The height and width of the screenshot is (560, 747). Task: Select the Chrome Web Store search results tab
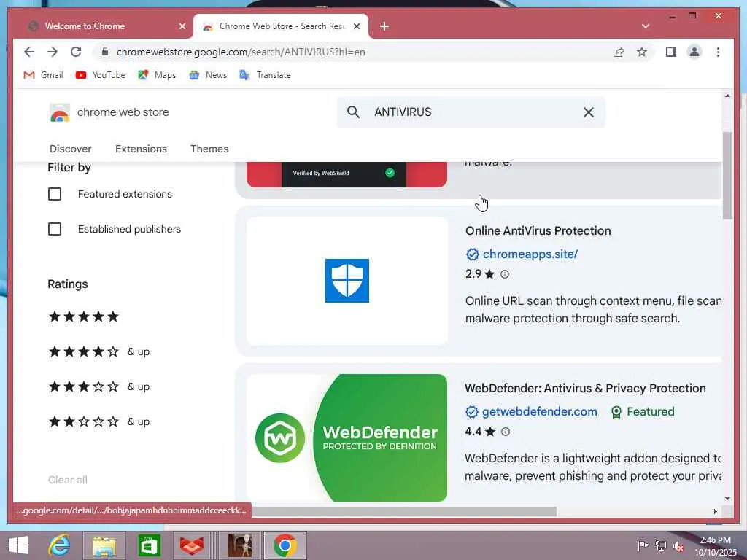281,26
